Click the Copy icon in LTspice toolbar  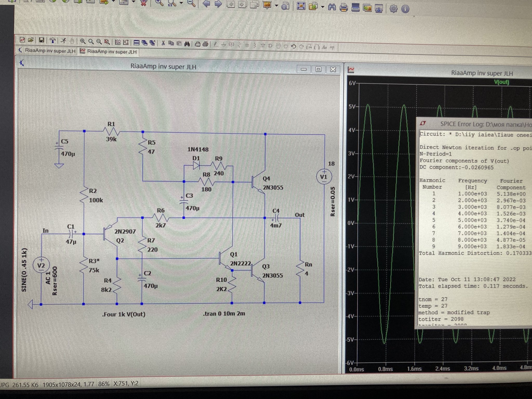pyautogui.click(x=171, y=43)
